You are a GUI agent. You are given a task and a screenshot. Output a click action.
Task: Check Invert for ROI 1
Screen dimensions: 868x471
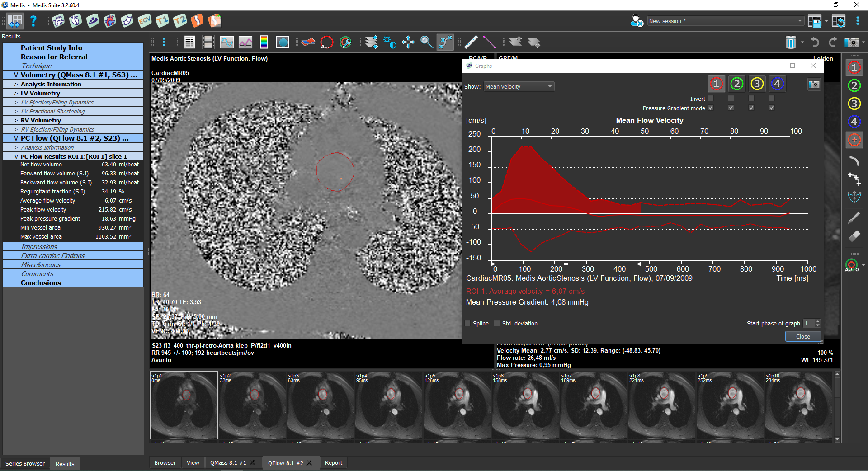pos(711,99)
